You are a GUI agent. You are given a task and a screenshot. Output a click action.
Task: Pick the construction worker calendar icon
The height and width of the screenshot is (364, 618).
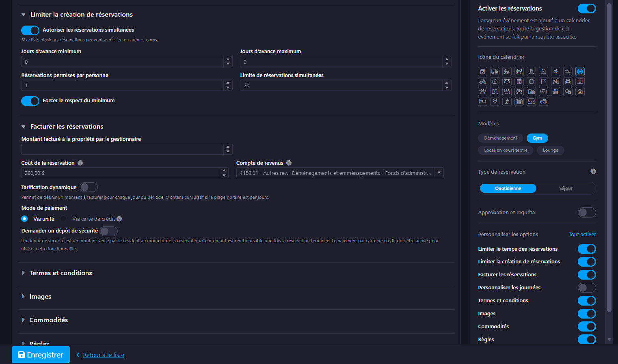point(531,71)
